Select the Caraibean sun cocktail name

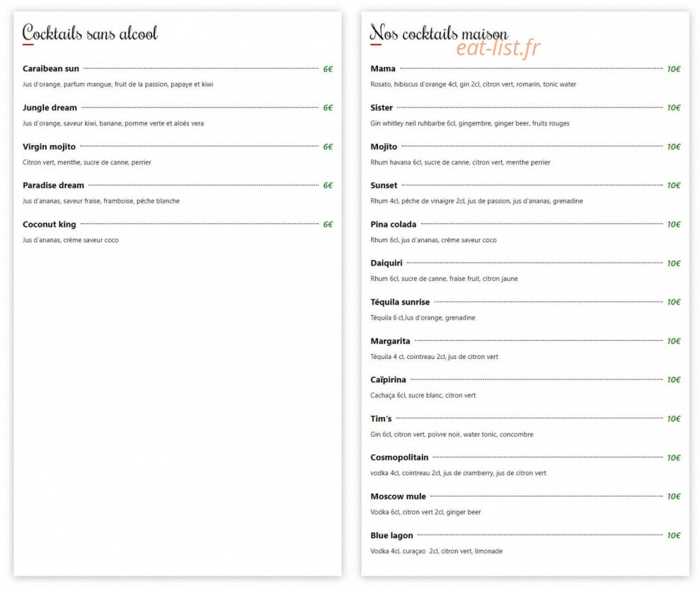[x=51, y=69]
